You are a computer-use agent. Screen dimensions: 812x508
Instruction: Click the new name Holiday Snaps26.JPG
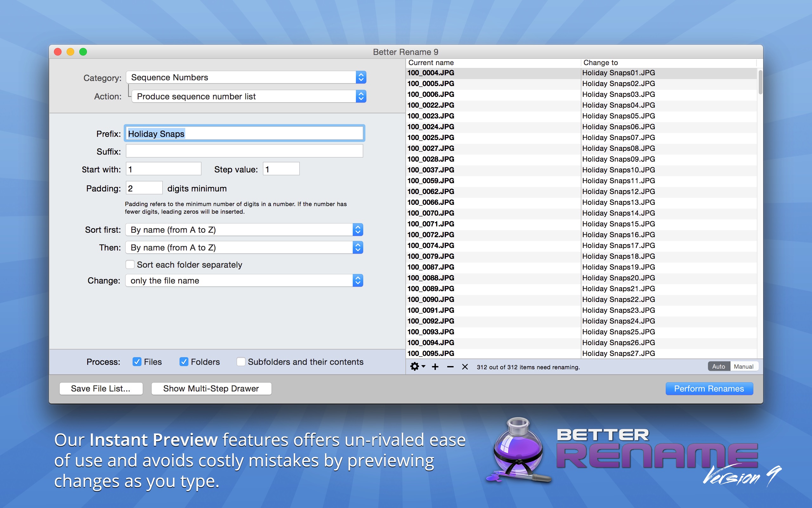619,343
